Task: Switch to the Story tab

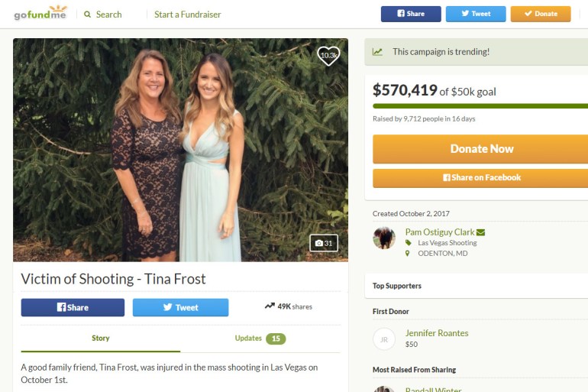Action: pos(101,338)
